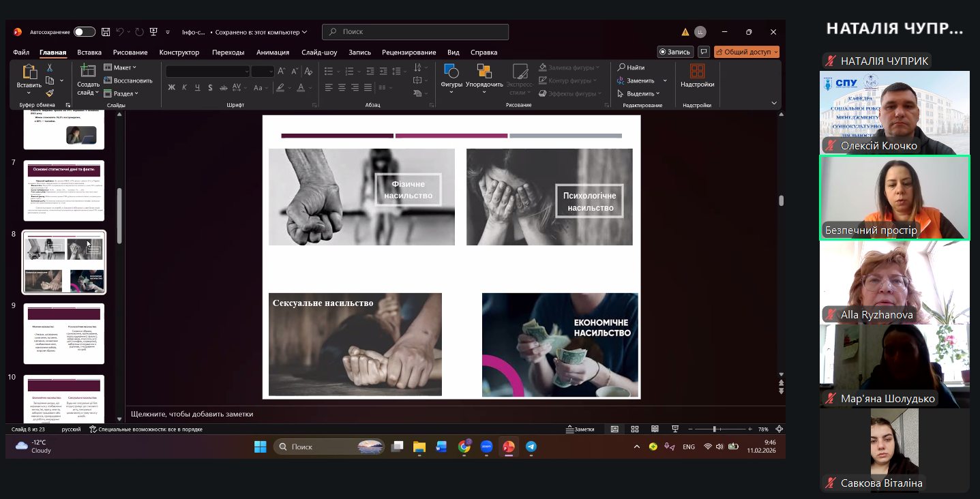Click the Format Painter brush icon

tap(50, 93)
